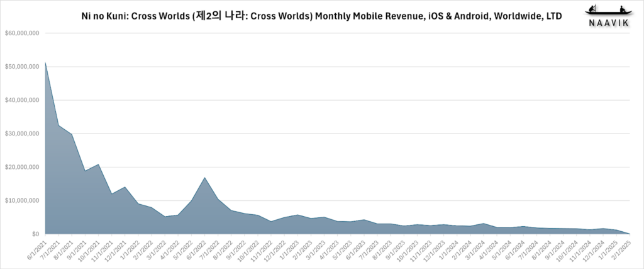Click the $30,000,000 y-axis label

point(22,134)
